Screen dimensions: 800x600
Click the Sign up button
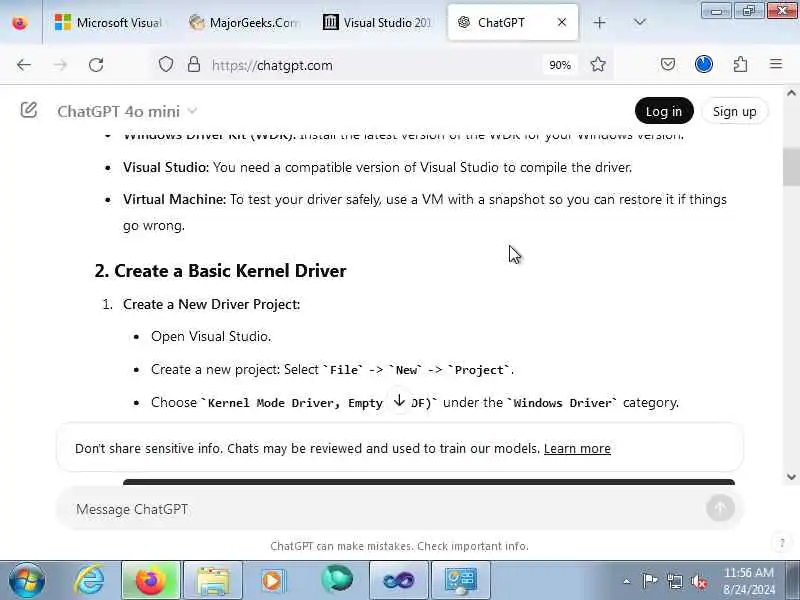point(734,111)
